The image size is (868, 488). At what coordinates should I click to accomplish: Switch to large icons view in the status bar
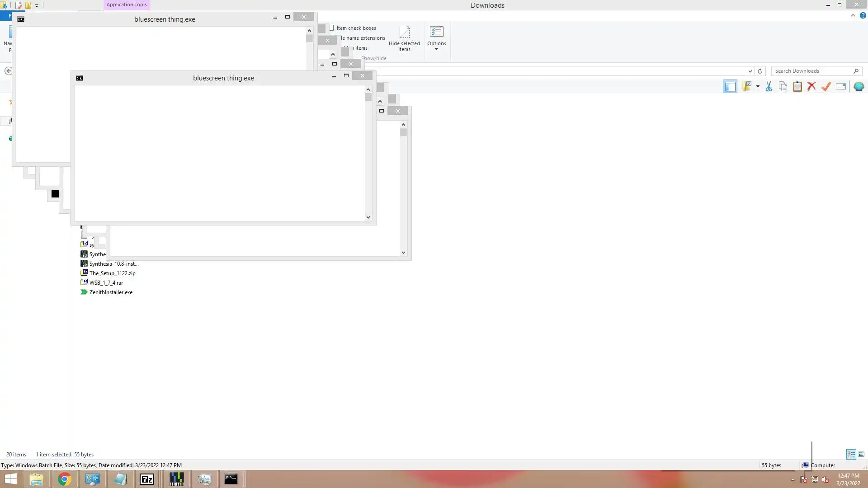(861, 454)
